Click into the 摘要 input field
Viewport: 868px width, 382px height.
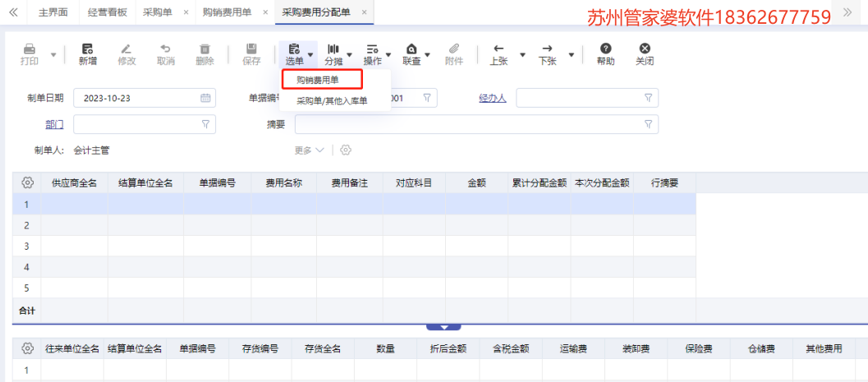pyautogui.click(x=468, y=124)
